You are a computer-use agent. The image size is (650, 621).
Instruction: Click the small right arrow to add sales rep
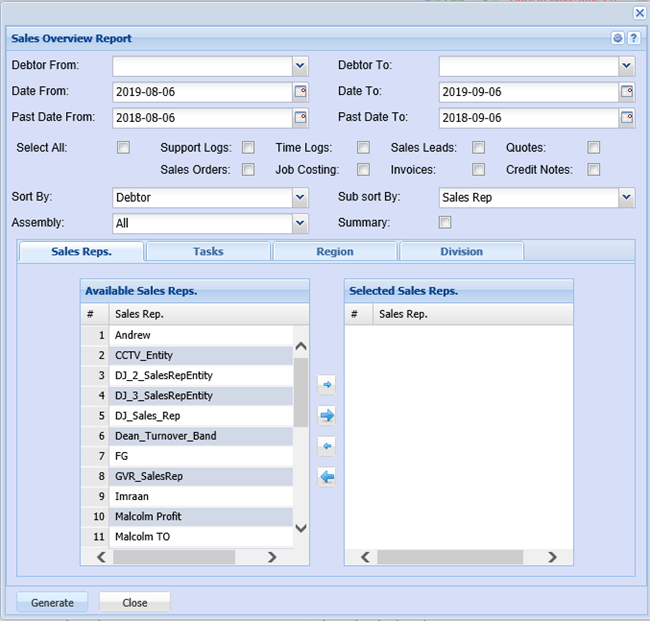click(x=327, y=385)
